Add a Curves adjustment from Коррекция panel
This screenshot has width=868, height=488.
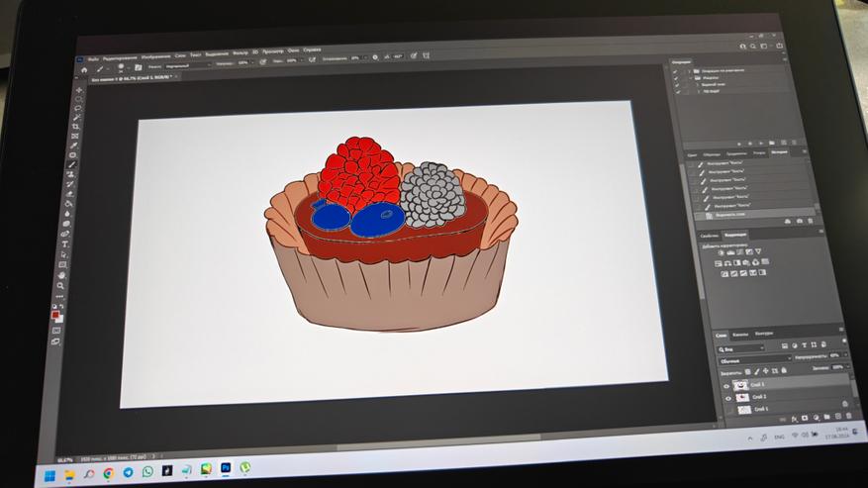(739, 252)
